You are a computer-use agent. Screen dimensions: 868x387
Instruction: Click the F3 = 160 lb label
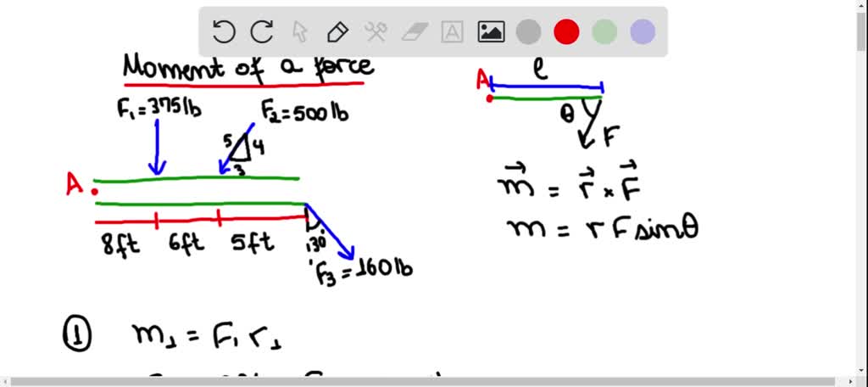(364, 271)
